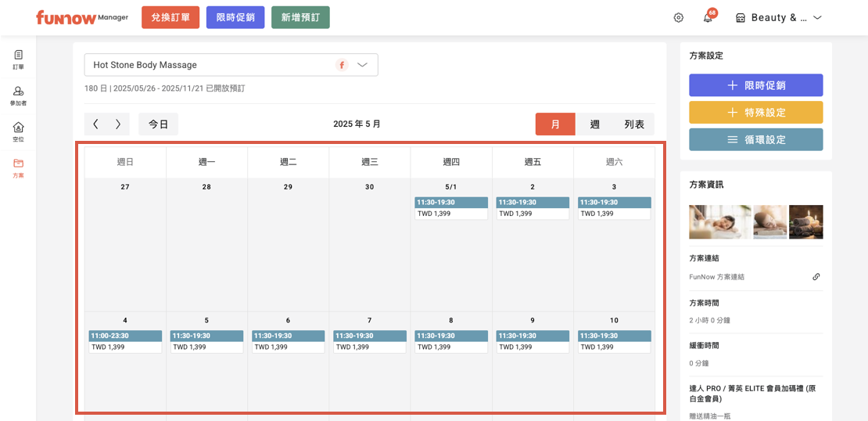This screenshot has width=868, height=421.
Task: Switch to 列表 list view
Action: click(634, 124)
